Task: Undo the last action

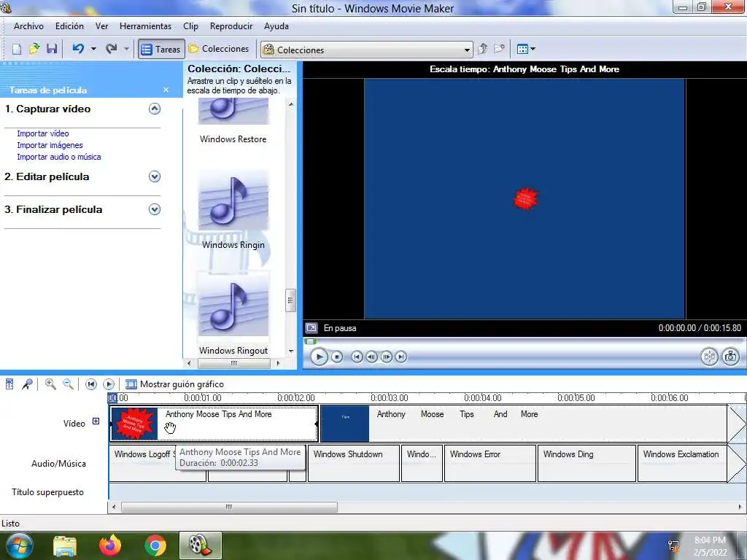Action: (78, 49)
